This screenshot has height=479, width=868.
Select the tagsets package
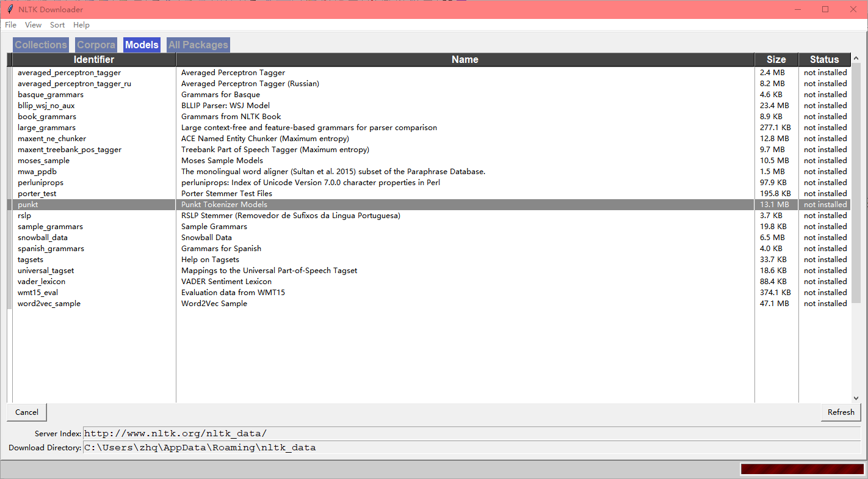(31, 260)
